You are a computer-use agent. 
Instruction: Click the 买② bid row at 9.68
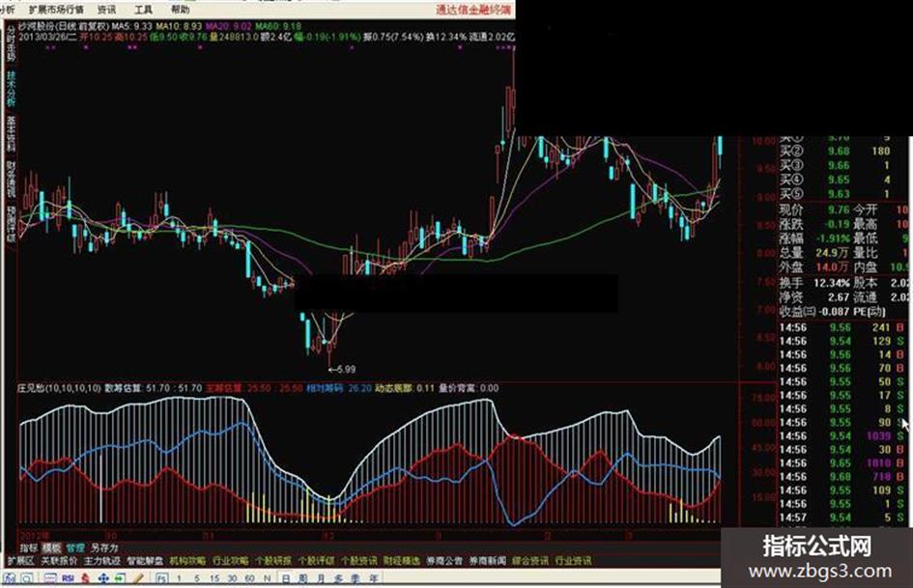pos(836,151)
